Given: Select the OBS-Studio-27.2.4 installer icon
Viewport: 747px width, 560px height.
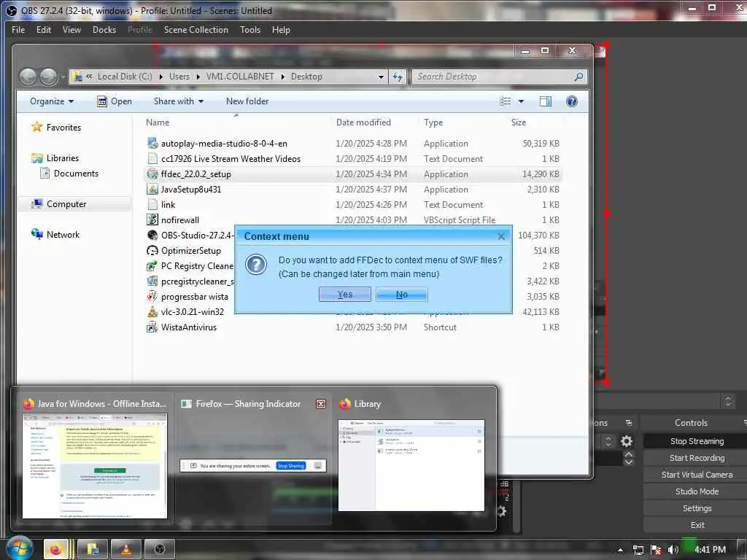Looking at the screenshot, I should click(152, 235).
